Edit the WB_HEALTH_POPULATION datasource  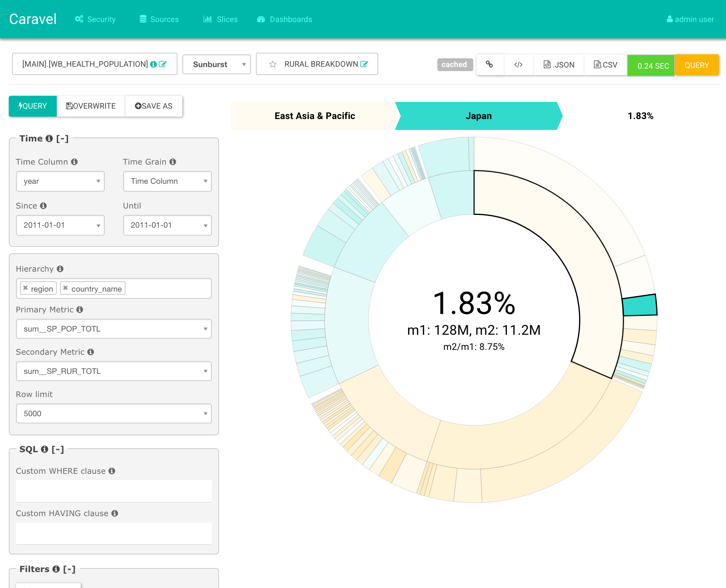click(x=163, y=64)
